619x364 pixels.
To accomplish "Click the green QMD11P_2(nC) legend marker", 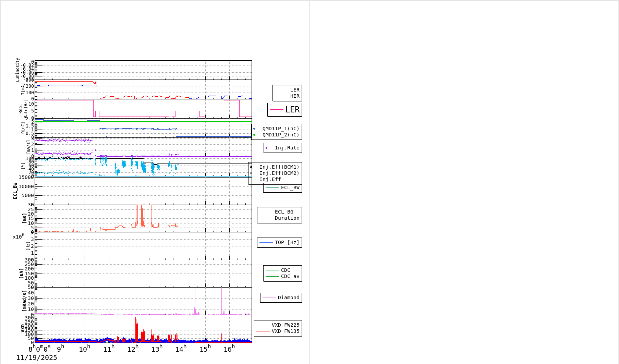I will point(254,135).
